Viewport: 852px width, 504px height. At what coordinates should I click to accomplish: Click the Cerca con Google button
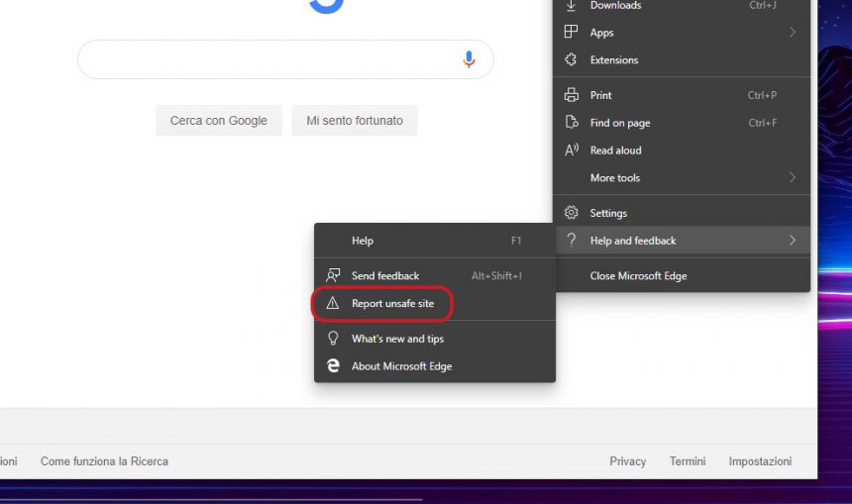219,120
